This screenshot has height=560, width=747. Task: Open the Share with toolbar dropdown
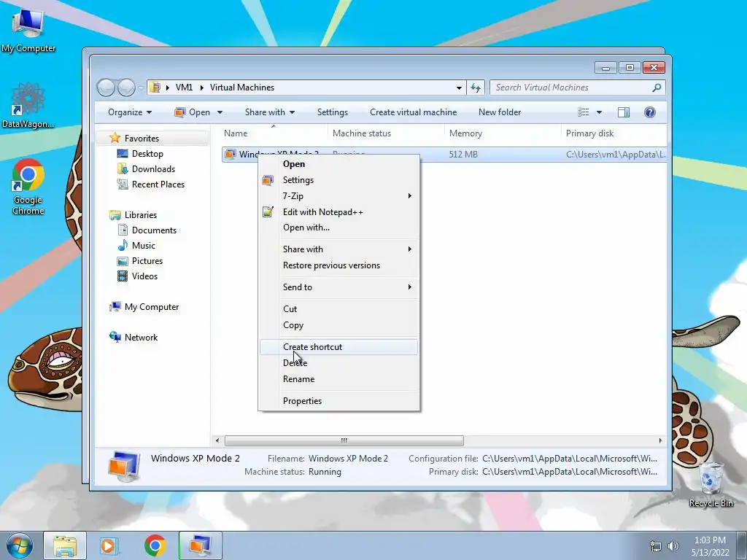270,112
